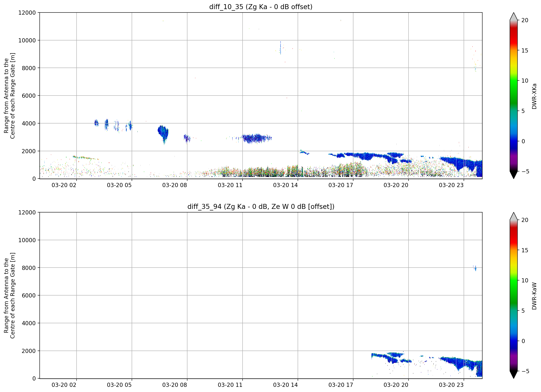Select the DWR-KaW colorbar gradient
The height and width of the screenshot is (392, 541).
[x=514, y=295]
